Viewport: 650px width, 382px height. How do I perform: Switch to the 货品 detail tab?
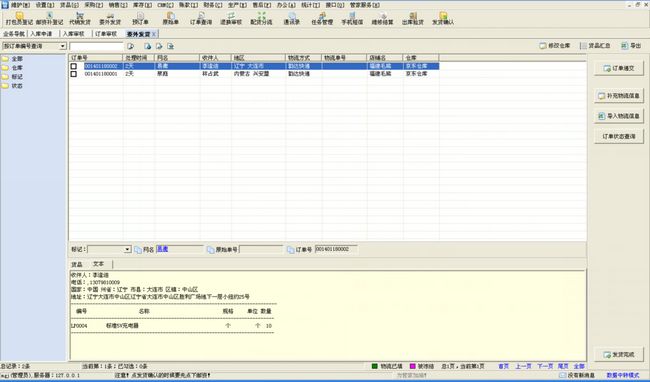coord(77,264)
